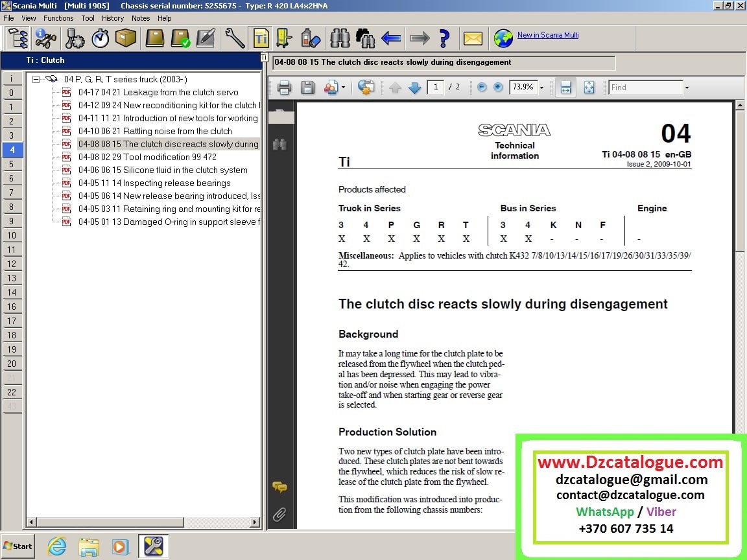
Task: Open the zoom percentage dropdown
Action: pyautogui.click(x=541, y=87)
